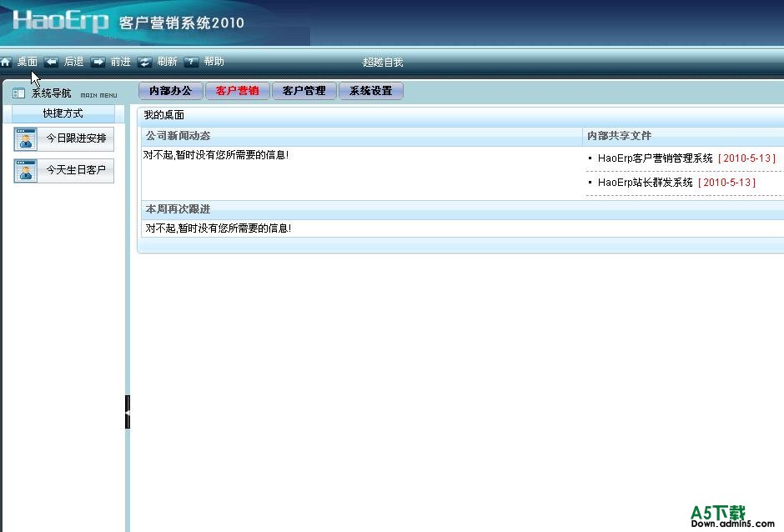Switch to the 客户管理 tab
784x532 pixels.
(x=304, y=91)
